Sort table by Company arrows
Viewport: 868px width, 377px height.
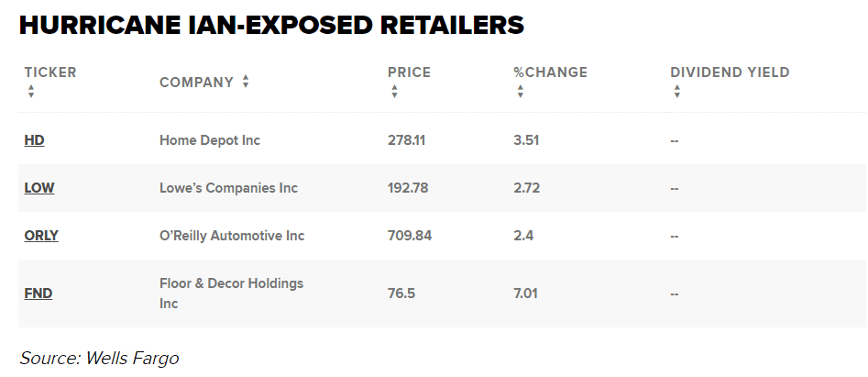click(246, 82)
